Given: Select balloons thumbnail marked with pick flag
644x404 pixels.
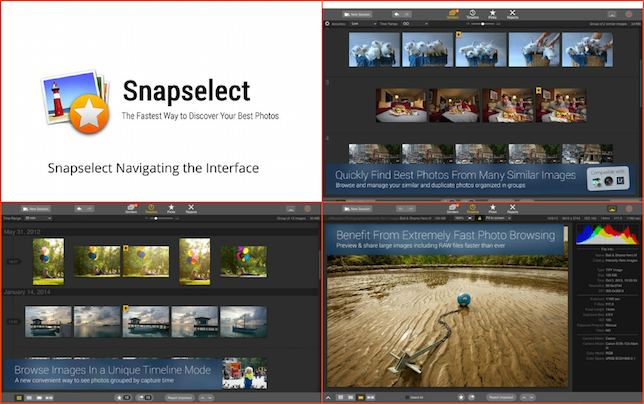Looking at the screenshot, I should [146, 261].
